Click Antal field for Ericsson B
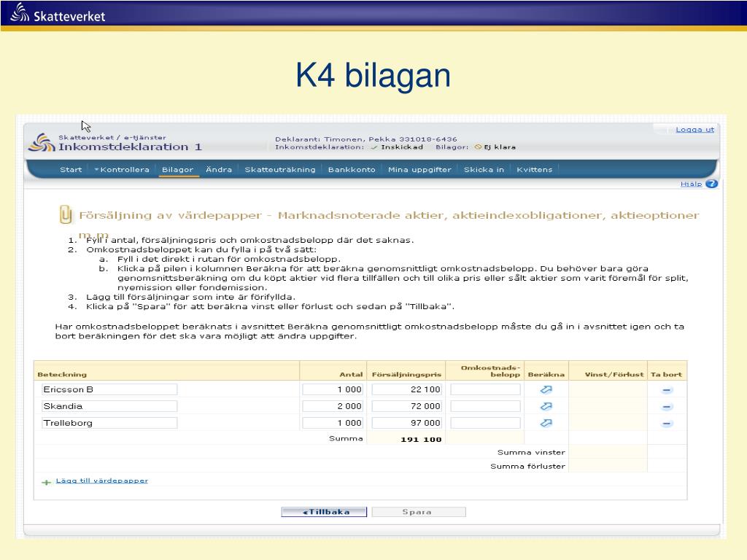Image resolution: width=747 pixels, height=560 pixels. [x=333, y=389]
